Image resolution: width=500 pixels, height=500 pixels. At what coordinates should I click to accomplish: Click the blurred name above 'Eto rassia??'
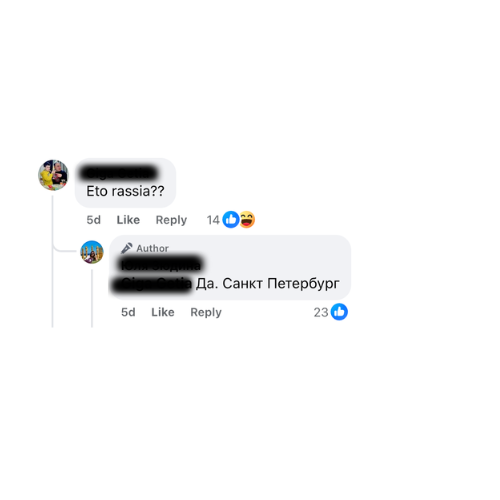119,173
